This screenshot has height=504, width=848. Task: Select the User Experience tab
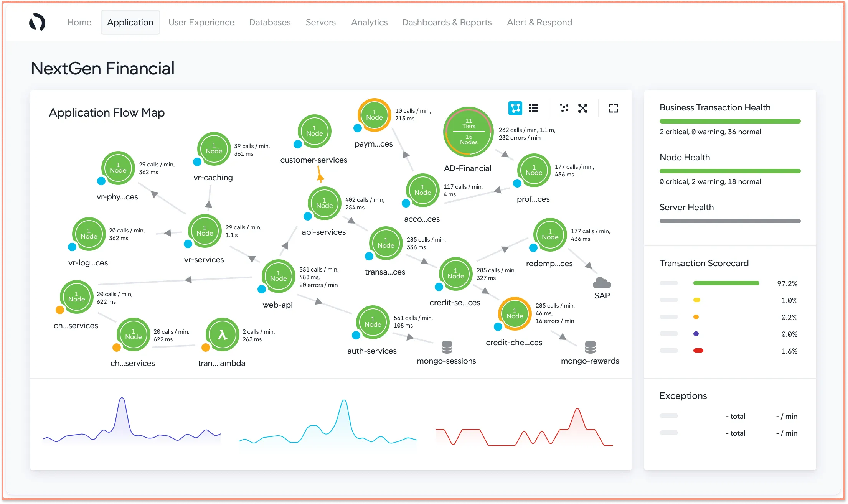(200, 22)
